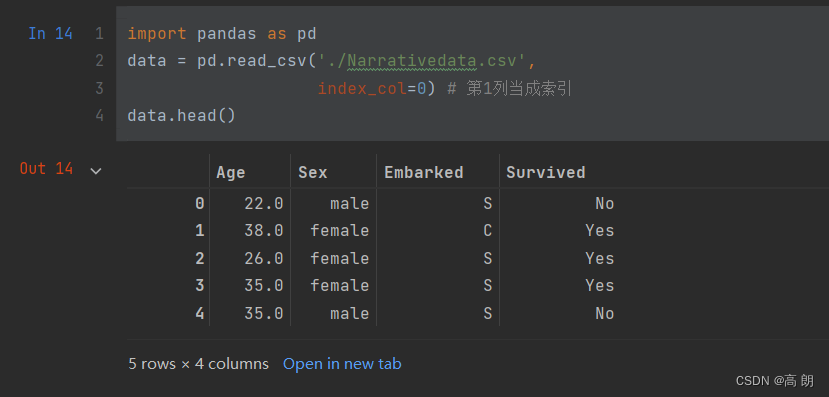Select Age 35.0 in row 4
829x397 pixels.
[264, 313]
